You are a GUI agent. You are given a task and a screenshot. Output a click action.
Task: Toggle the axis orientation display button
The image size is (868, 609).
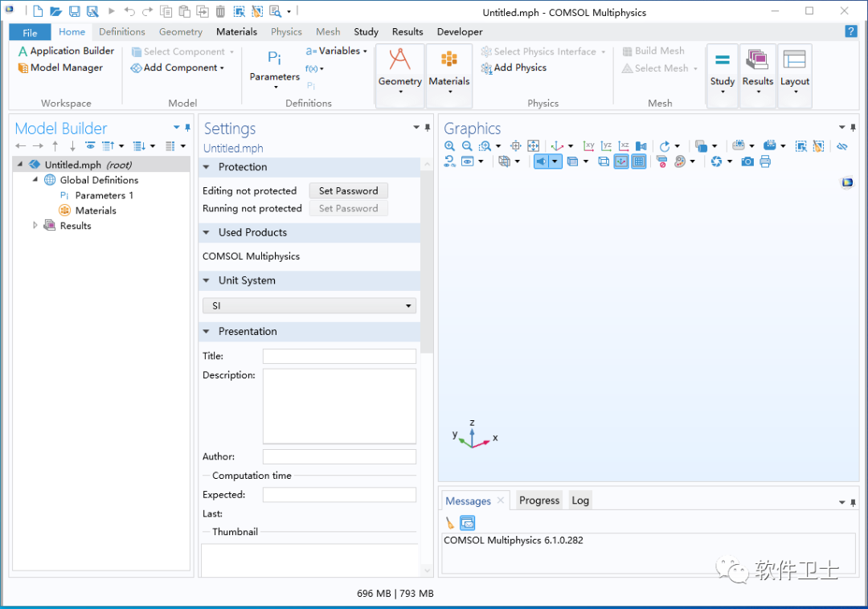click(621, 161)
